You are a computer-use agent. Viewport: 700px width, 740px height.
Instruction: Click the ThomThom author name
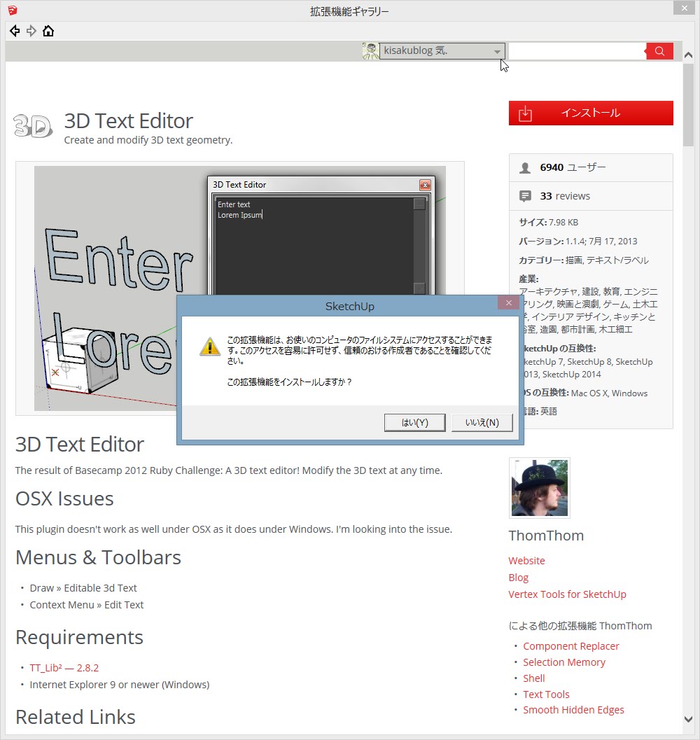tap(546, 536)
